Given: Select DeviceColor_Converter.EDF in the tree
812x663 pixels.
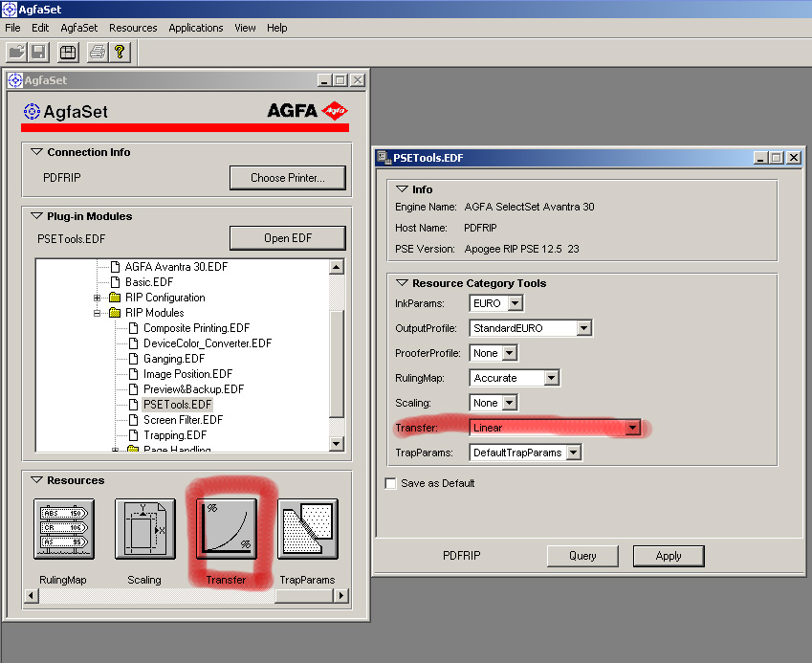Looking at the screenshot, I should 208,343.
